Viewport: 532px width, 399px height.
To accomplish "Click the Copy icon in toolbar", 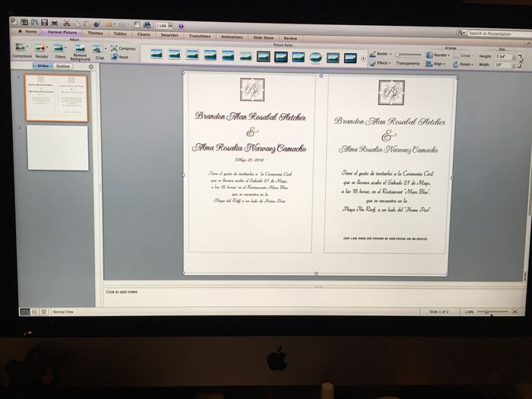I will 77,24.
